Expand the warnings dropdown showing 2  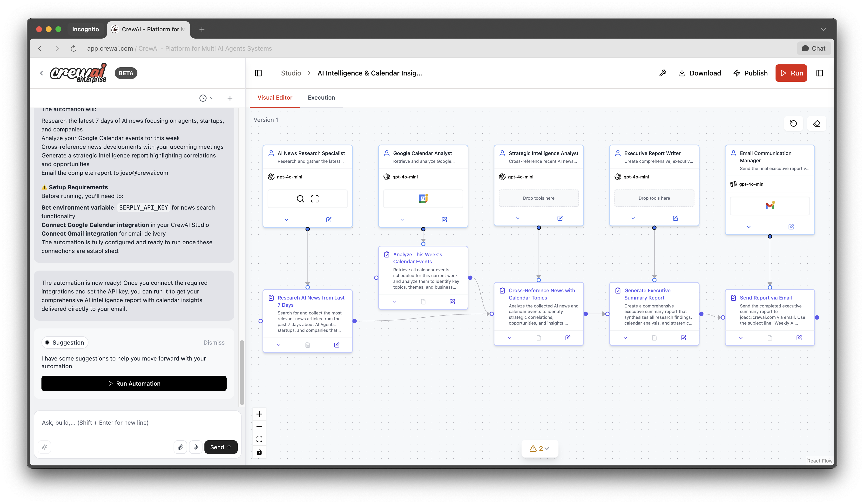[540, 449]
